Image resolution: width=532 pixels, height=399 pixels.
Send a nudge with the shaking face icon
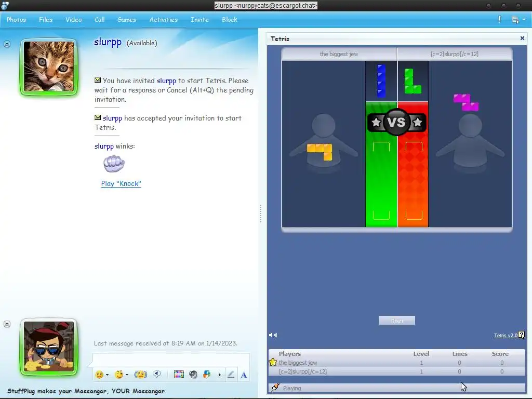point(140,375)
